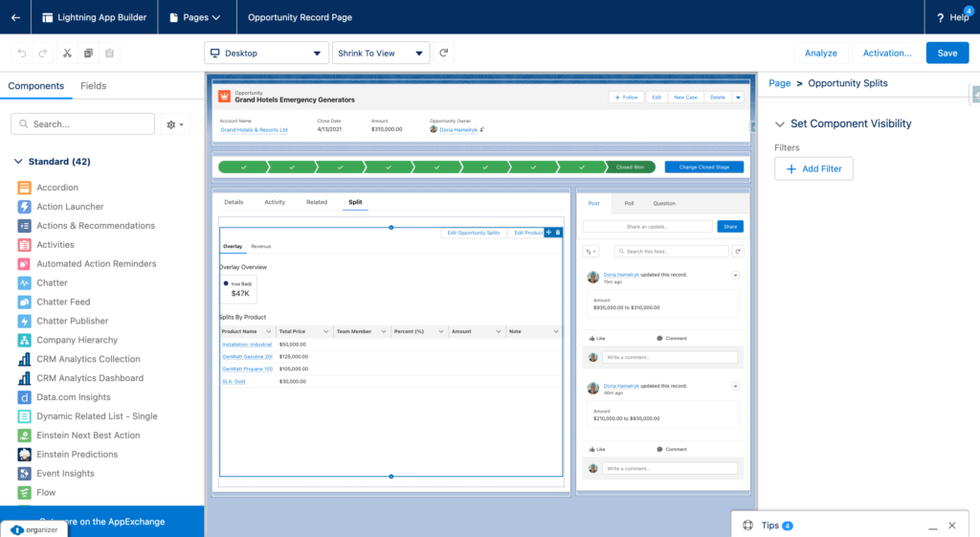The width and height of the screenshot is (980, 537).
Task: Click Change Closed Stage button
Action: (703, 167)
